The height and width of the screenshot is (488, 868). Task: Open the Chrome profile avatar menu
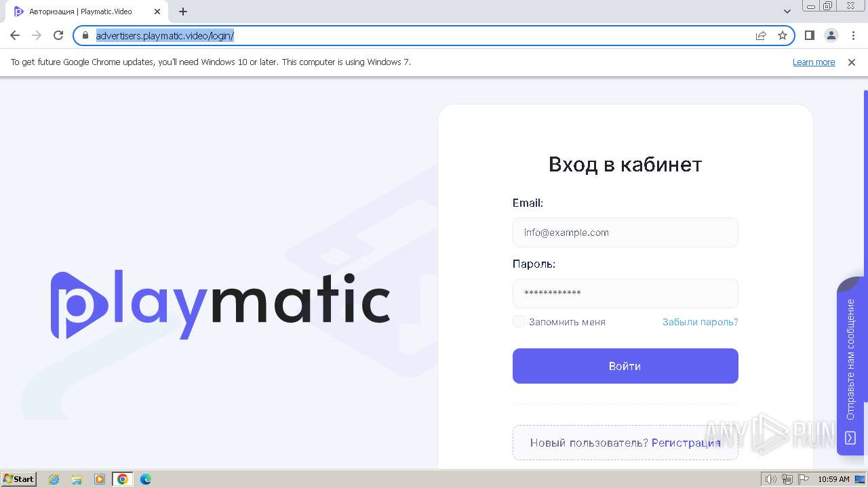pos(831,35)
